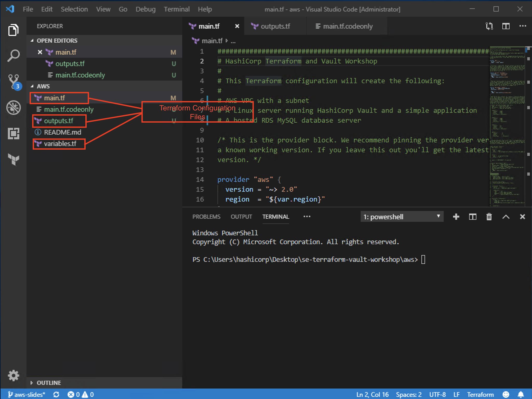Viewport: 532px width, 399px height.
Task: Switch to the PROBLEMS panel tab
Action: tap(206, 217)
